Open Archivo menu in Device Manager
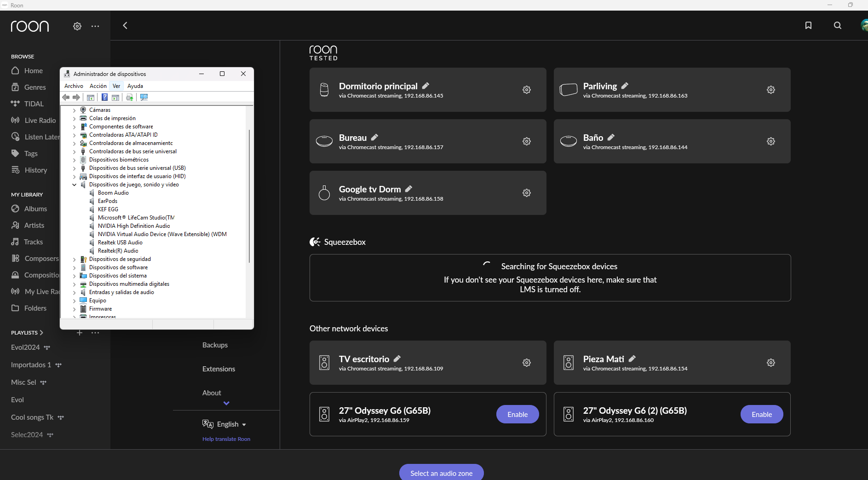868x480 pixels. click(x=74, y=86)
